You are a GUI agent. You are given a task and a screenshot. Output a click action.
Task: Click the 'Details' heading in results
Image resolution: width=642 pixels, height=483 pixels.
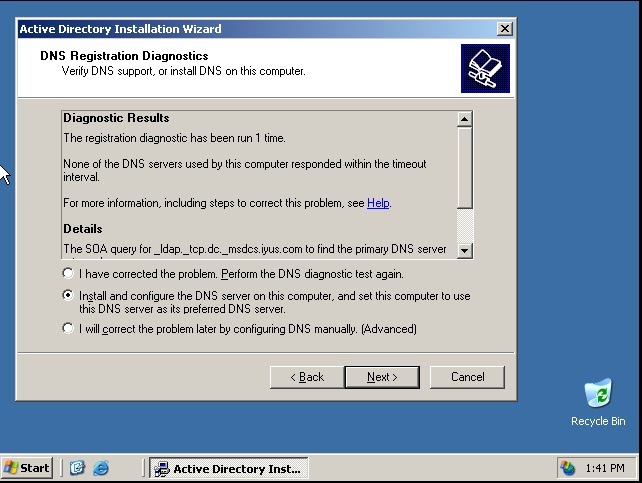[83, 229]
